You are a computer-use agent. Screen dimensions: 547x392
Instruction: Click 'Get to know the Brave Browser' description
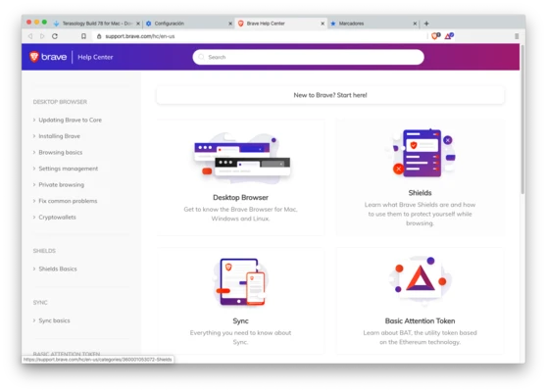pyautogui.click(x=240, y=214)
